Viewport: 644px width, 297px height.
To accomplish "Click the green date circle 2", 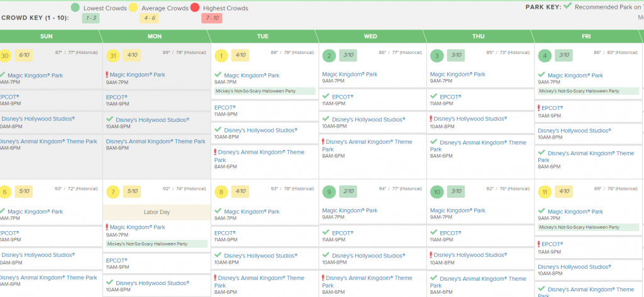I will (x=329, y=55).
